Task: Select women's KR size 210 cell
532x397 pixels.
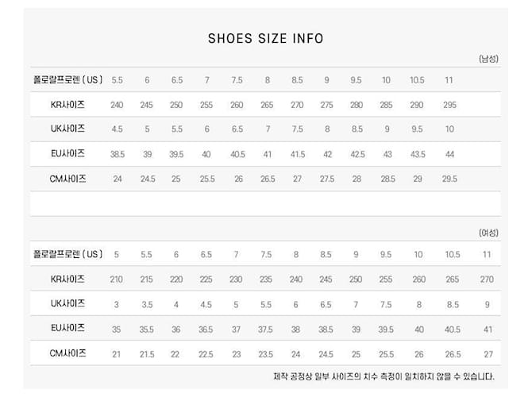Action: click(117, 279)
